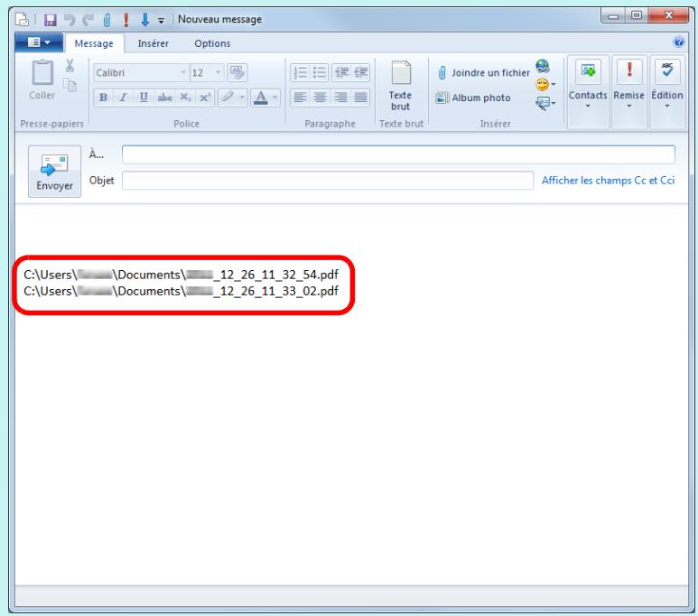Open the Calibri font name dropdown
The height and width of the screenshot is (616, 698).
click(135, 73)
